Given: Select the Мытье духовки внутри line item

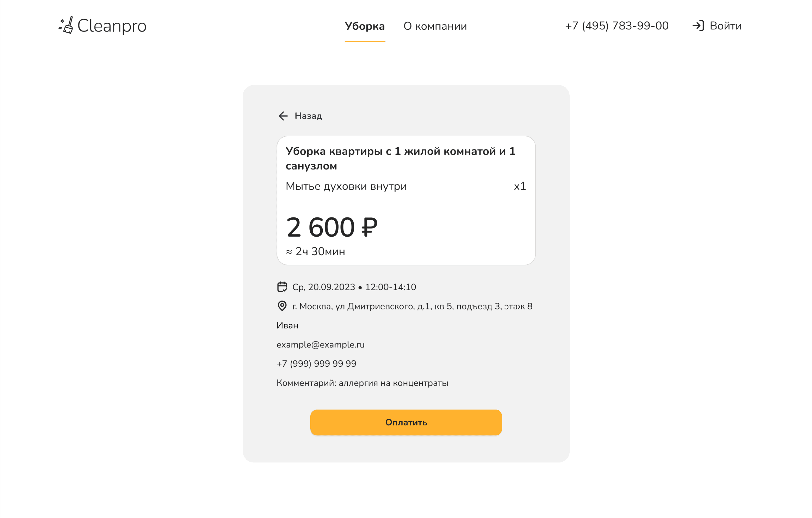Looking at the screenshot, I should click(x=346, y=186).
